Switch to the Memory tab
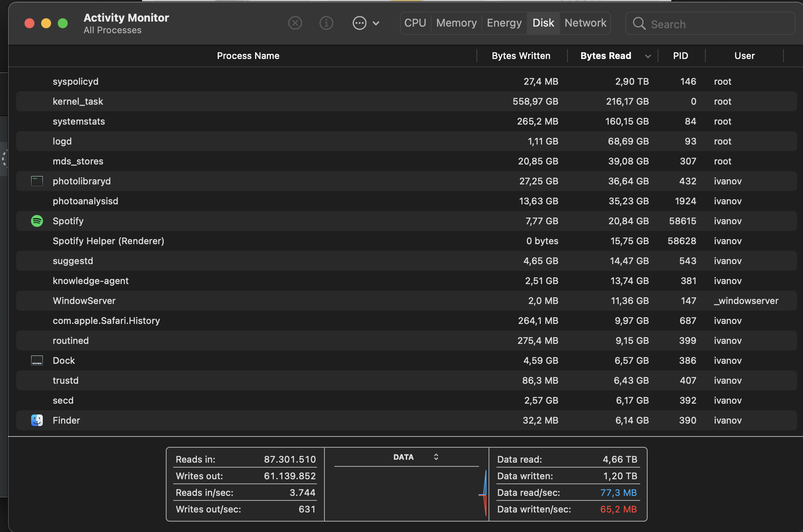This screenshot has width=803, height=532. 456,23
